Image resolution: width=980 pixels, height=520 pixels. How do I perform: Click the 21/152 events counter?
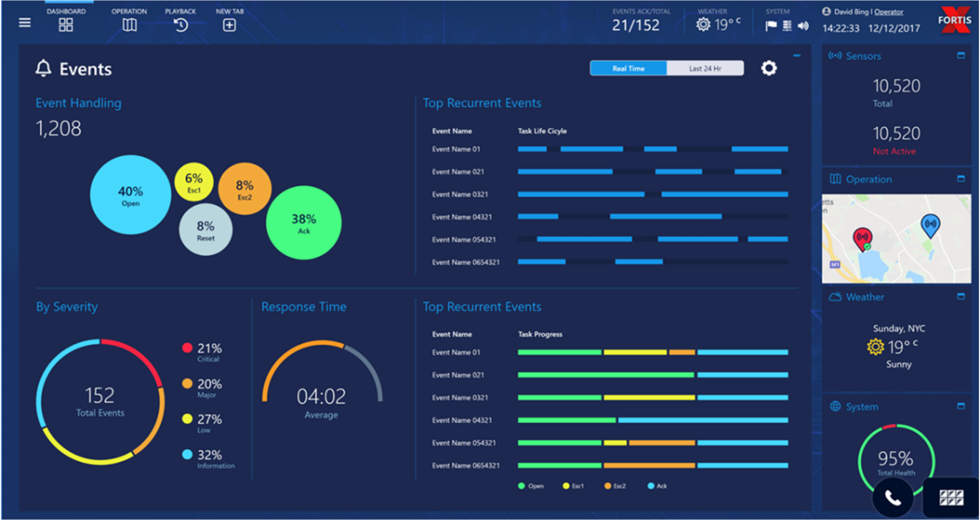[635, 25]
